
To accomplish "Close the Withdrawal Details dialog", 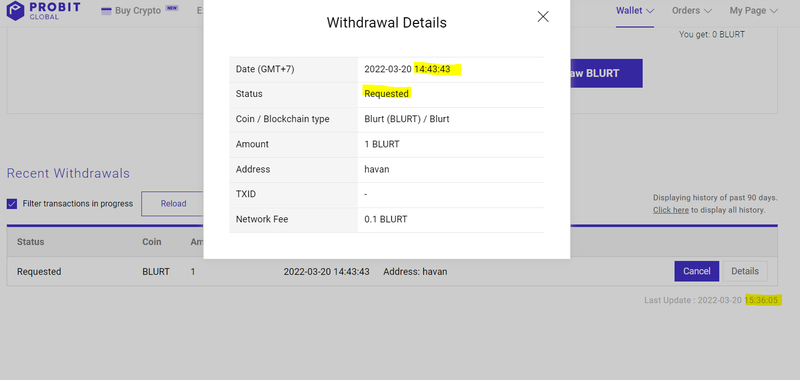I will (x=543, y=16).
